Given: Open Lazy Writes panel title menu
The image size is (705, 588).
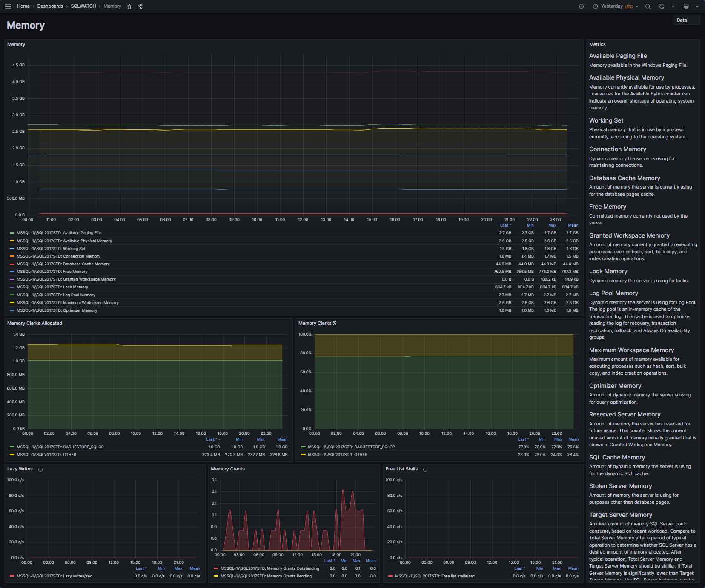Looking at the screenshot, I should click(x=20, y=469).
